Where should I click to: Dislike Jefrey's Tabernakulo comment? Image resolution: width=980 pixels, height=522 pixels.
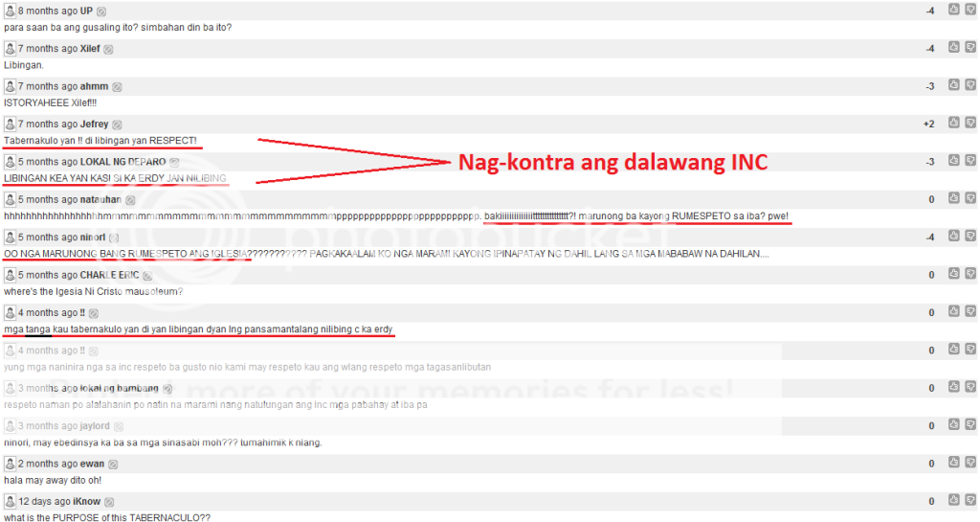[x=970, y=122]
